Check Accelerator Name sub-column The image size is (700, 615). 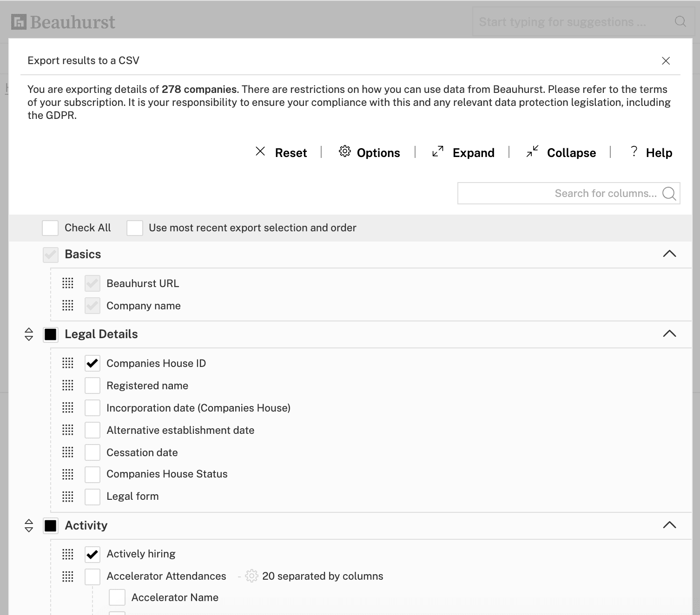(x=117, y=597)
